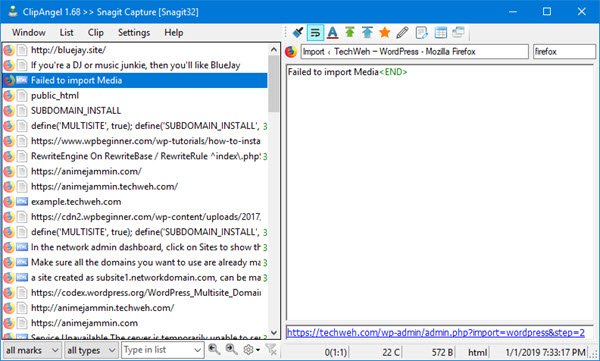Viewport: 600px width, 361px height.
Task: Toggle the word wrap toolbar button
Action: click(x=315, y=33)
